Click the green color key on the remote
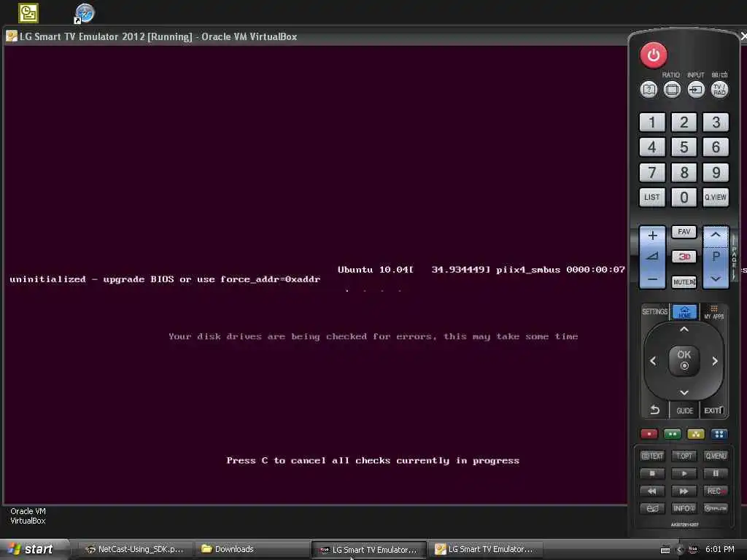 click(x=672, y=434)
